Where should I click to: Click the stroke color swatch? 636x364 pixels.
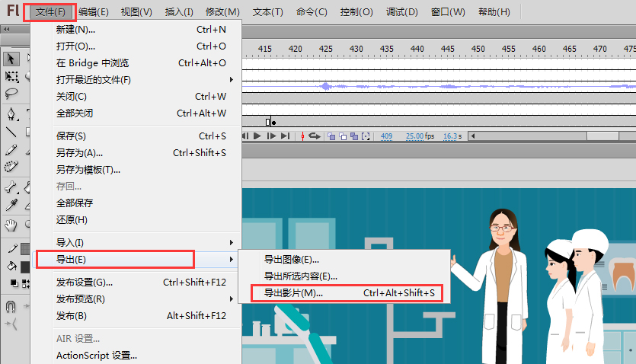25,248
